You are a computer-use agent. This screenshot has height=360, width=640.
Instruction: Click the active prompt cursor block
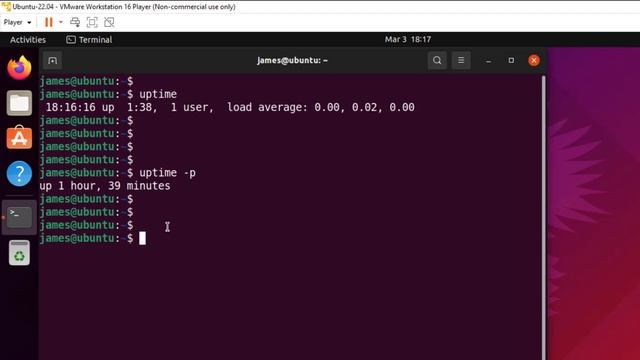(142, 238)
